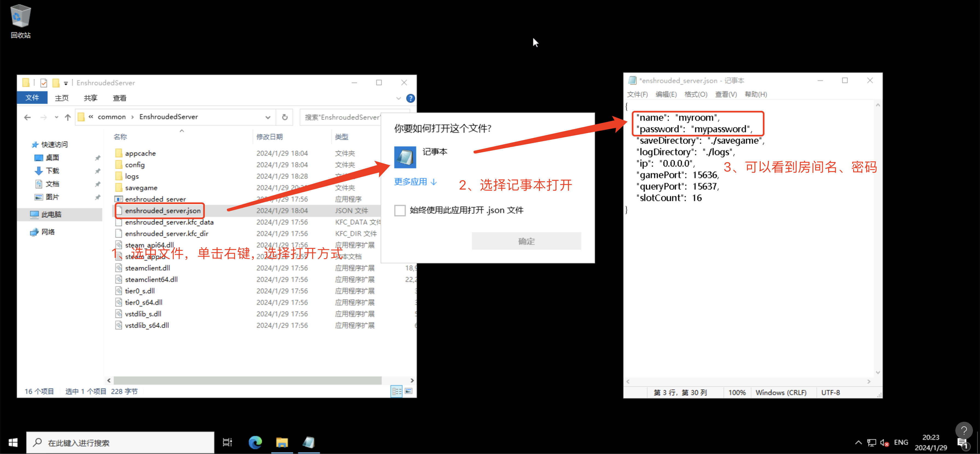Click the EnshroudedServer breadcrumb segment
Image resolution: width=980 pixels, height=454 pixels.
click(x=168, y=117)
